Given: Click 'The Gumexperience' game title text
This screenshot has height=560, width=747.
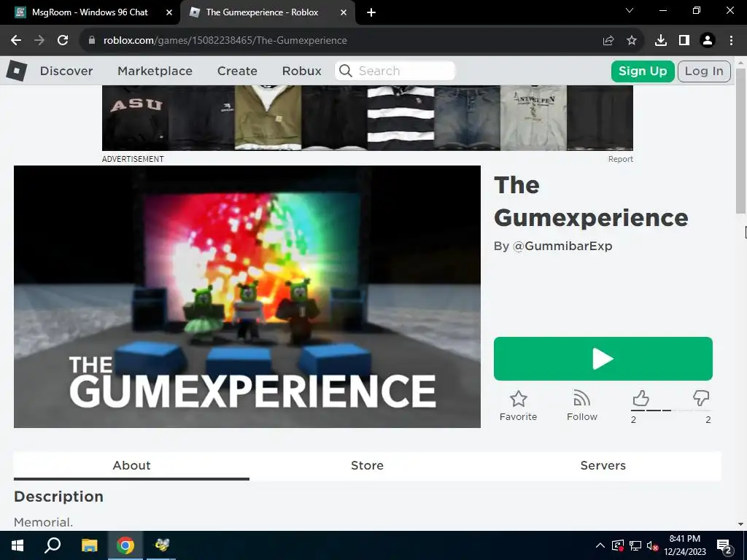Looking at the screenshot, I should point(591,201).
